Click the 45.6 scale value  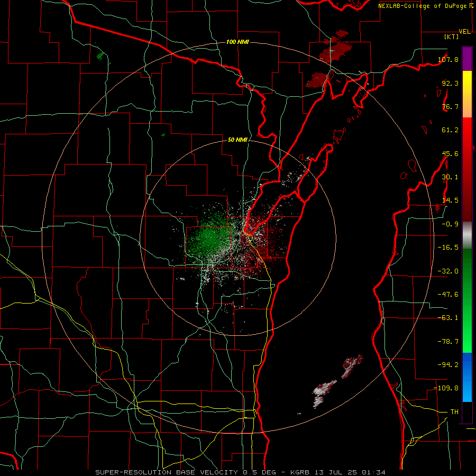(x=450, y=153)
